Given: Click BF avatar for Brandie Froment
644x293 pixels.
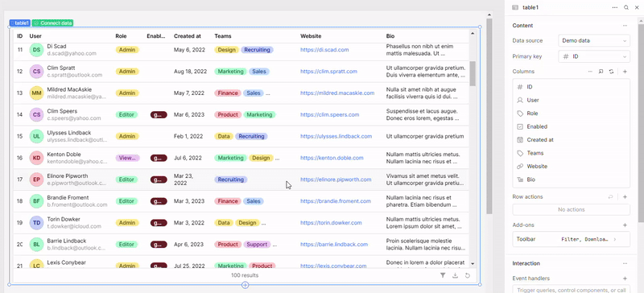Looking at the screenshot, I should click(36, 201).
